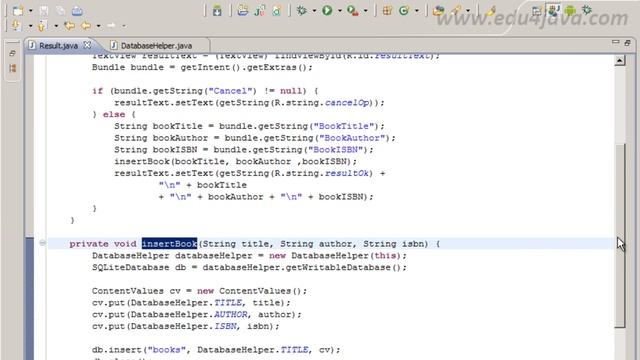Click the New Java Package icon
Viewport: 640px width, 360px height.
tap(387, 11)
